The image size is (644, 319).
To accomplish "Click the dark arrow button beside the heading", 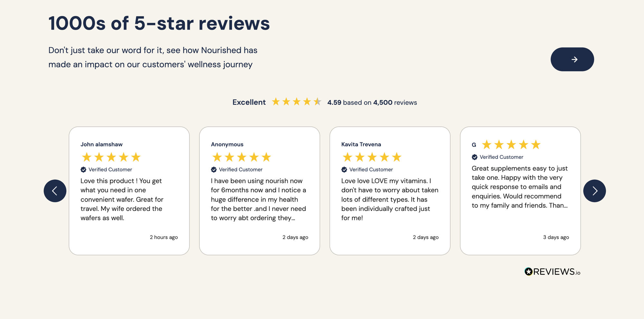I will pyautogui.click(x=572, y=59).
